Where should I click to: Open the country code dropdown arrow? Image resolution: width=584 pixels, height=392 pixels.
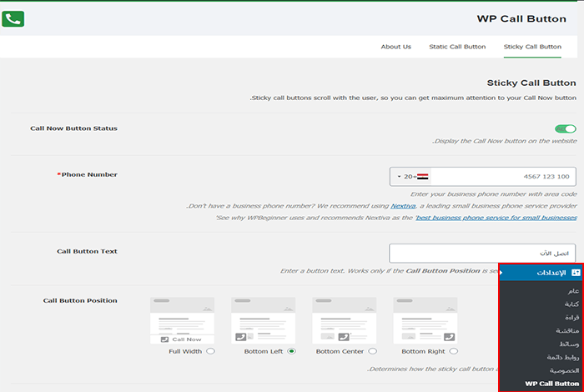tap(400, 177)
